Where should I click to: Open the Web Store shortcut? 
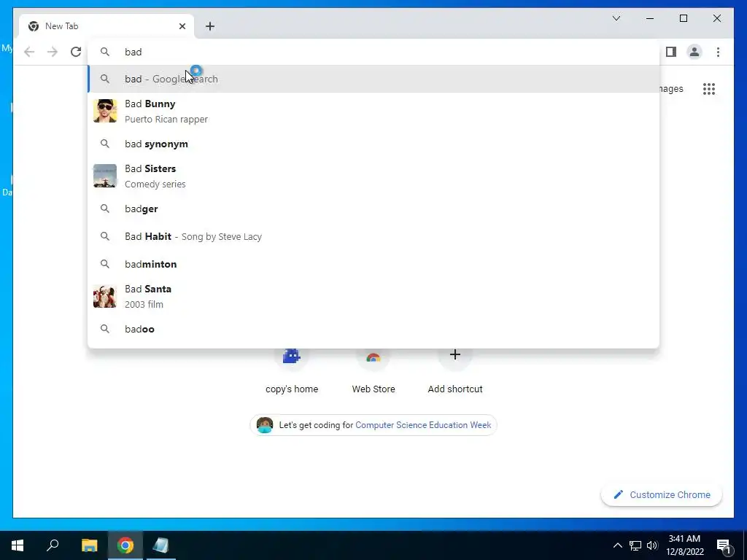[x=373, y=372]
